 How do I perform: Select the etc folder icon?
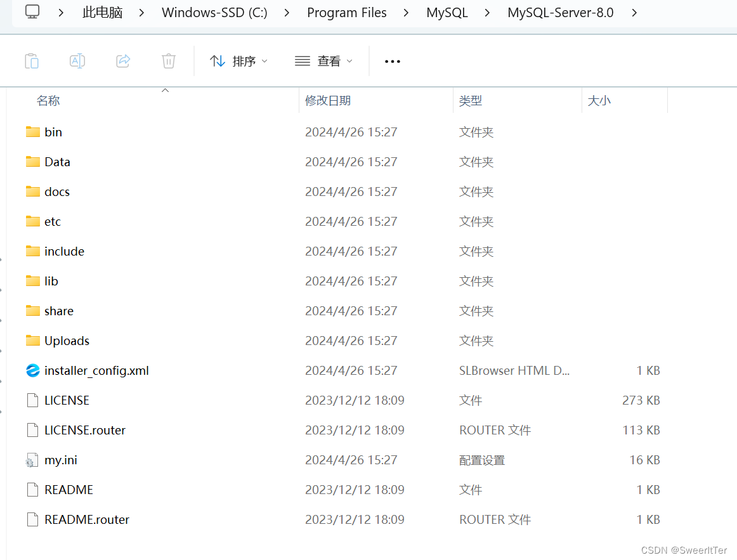click(x=33, y=221)
